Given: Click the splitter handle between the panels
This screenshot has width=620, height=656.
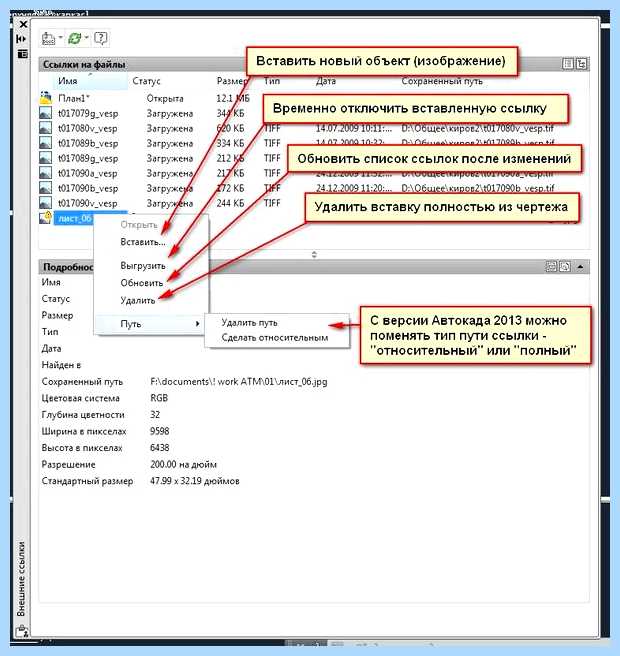Looking at the screenshot, I should (x=314, y=254).
